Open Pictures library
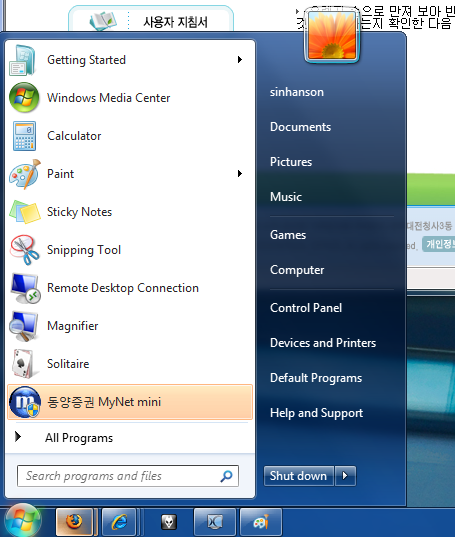 [291, 162]
